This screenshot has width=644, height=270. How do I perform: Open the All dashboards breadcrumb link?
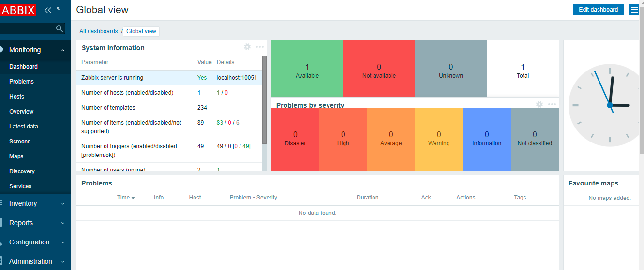pyautogui.click(x=99, y=31)
